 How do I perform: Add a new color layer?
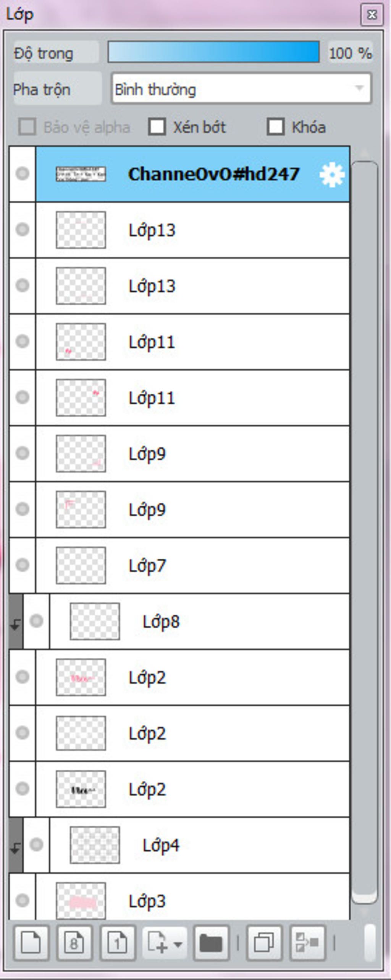31,943
